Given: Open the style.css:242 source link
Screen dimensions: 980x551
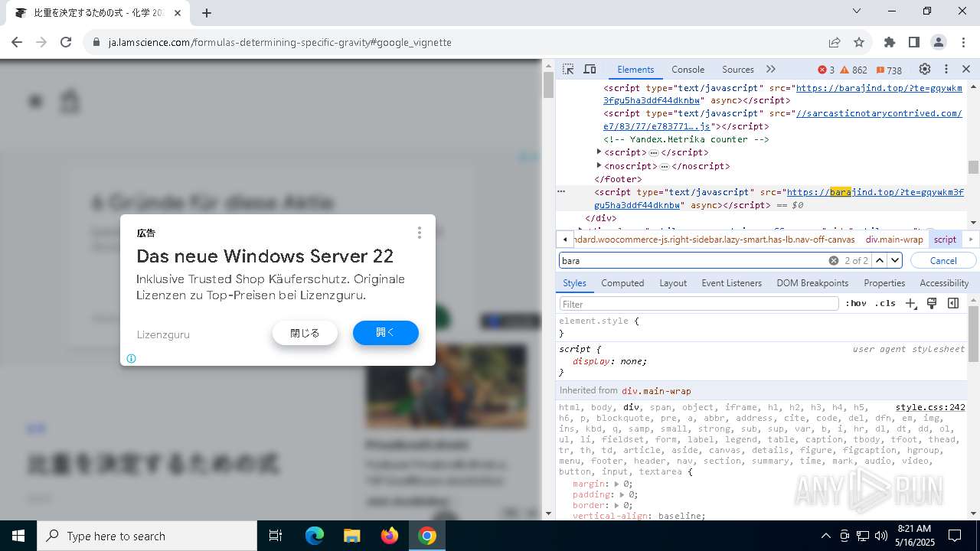Looking at the screenshot, I should [930, 408].
